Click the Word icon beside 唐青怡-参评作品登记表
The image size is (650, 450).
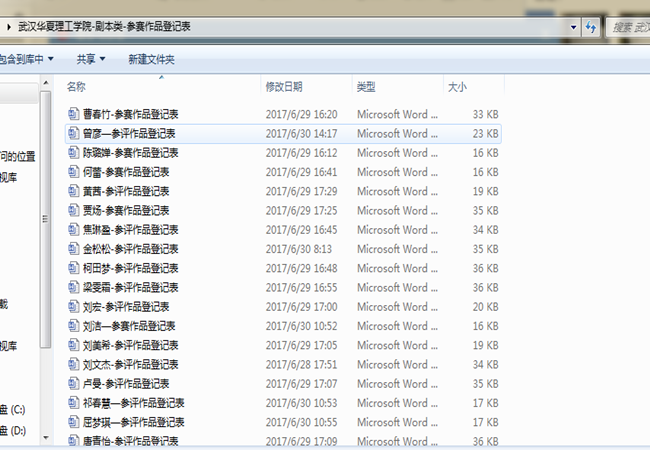coord(73,440)
